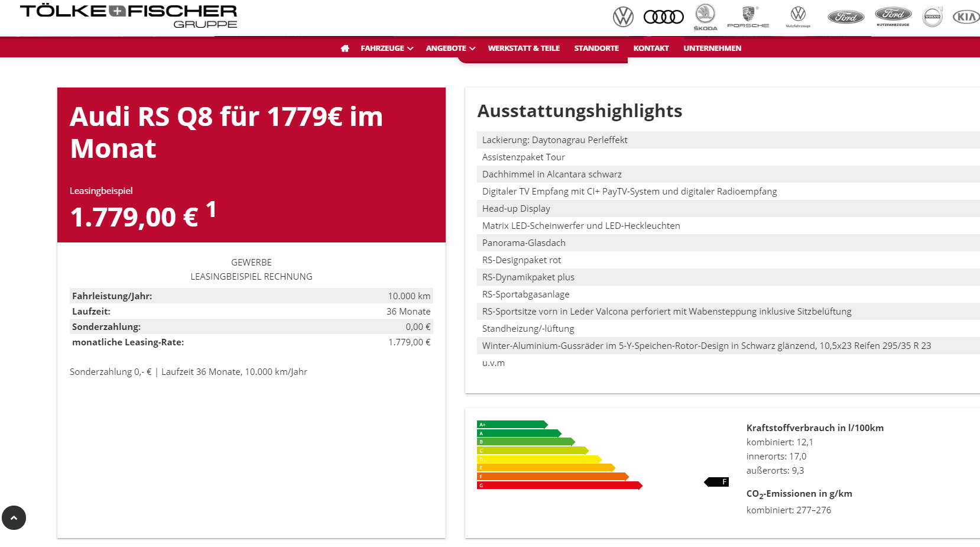Click the 'u.v.m' row
Image resolution: width=980 pixels, height=547 pixels.
tap(728, 362)
